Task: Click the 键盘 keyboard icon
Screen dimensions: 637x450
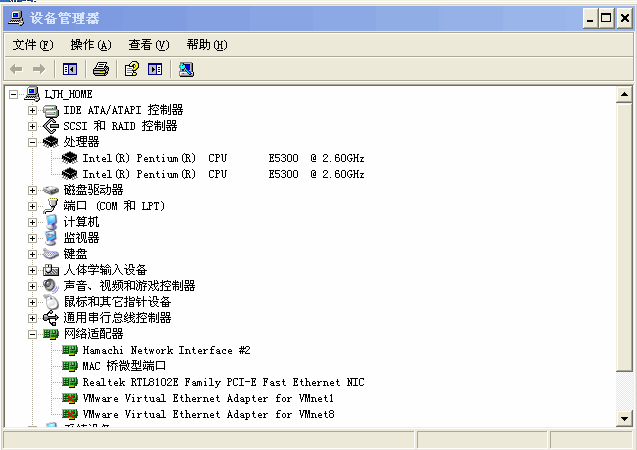Action: (51, 254)
